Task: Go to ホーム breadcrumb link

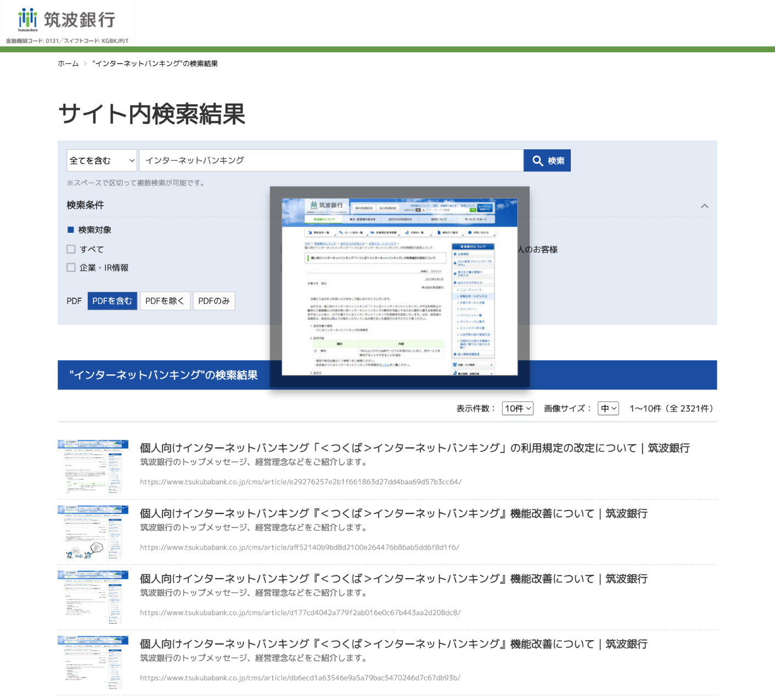Action: [68, 64]
